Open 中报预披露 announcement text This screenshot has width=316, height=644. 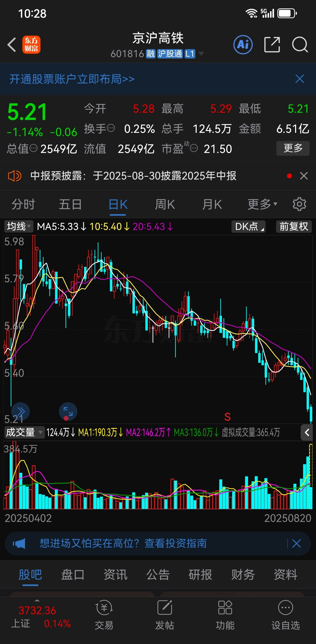point(133,176)
